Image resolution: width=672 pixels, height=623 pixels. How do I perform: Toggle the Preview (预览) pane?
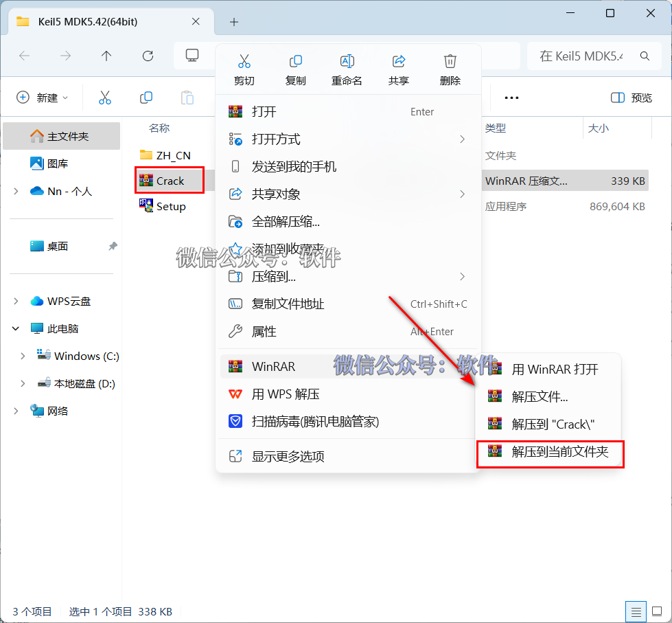tap(632, 98)
